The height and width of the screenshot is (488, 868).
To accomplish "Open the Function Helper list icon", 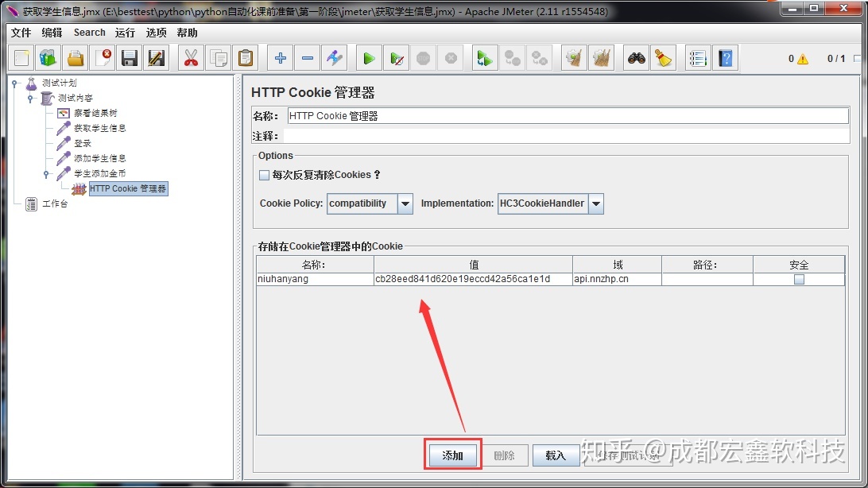I will pos(698,58).
